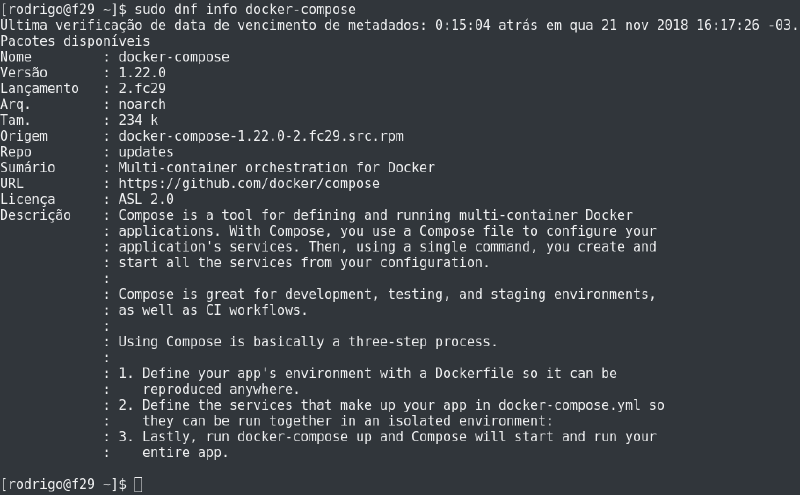Click the 'noarch' architecture value
Screen dimensions: 800x495
coord(142,104)
